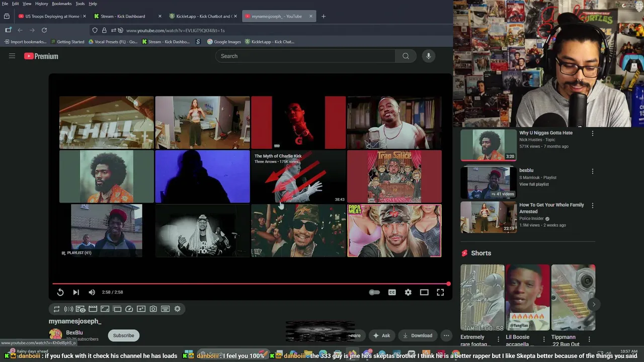
Task: Focus the YouTube search field
Action: (305, 56)
